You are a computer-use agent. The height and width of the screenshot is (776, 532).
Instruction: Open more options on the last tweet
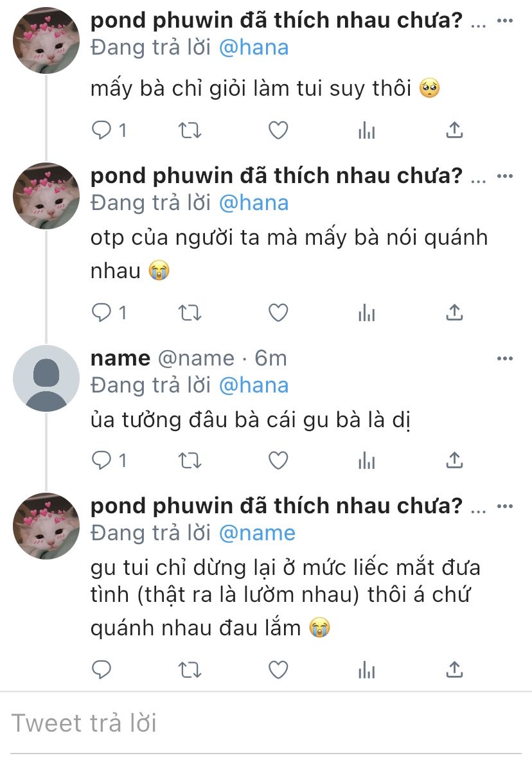point(505,506)
